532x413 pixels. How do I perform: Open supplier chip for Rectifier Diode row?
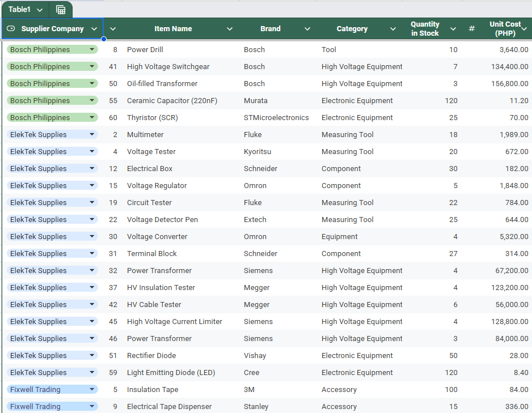52,355
